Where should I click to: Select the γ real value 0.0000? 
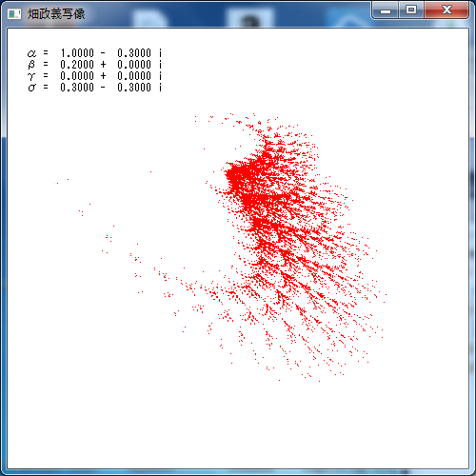click(x=77, y=76)
